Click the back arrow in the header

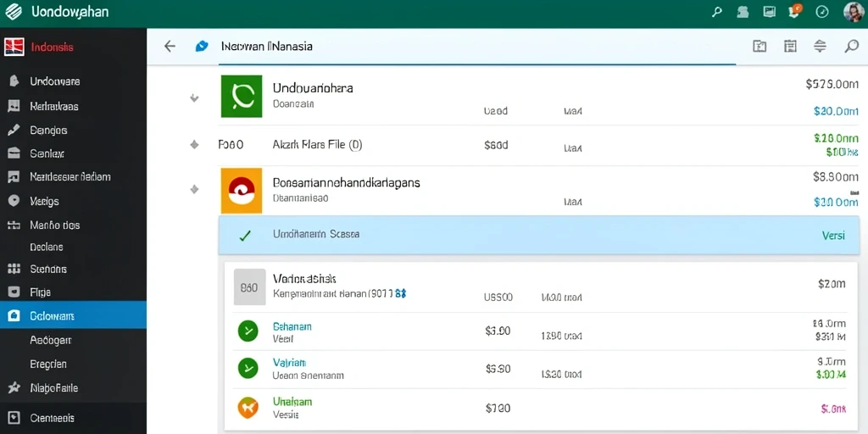coord(170,47)
